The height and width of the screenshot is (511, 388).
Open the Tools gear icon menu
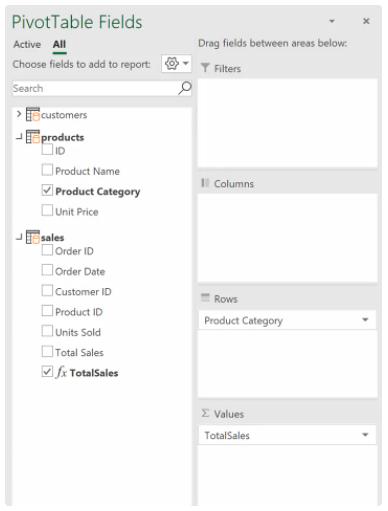click(172, 63)
